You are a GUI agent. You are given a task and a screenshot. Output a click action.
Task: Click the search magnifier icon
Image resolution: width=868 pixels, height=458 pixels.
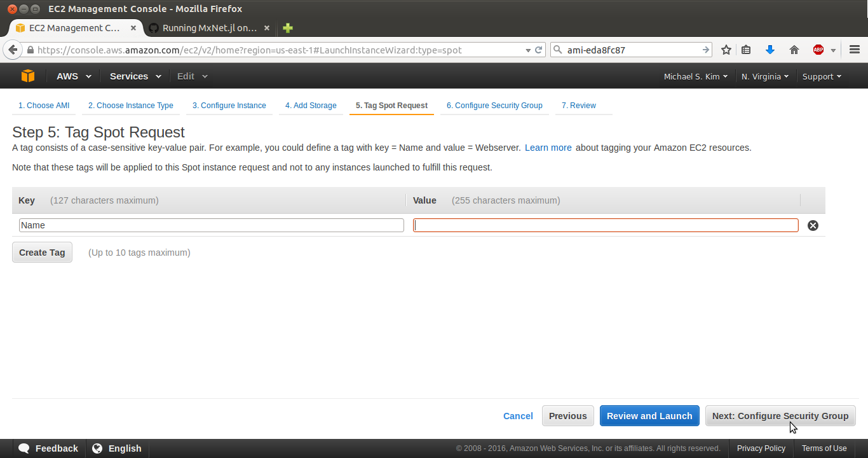coord(558,50)
